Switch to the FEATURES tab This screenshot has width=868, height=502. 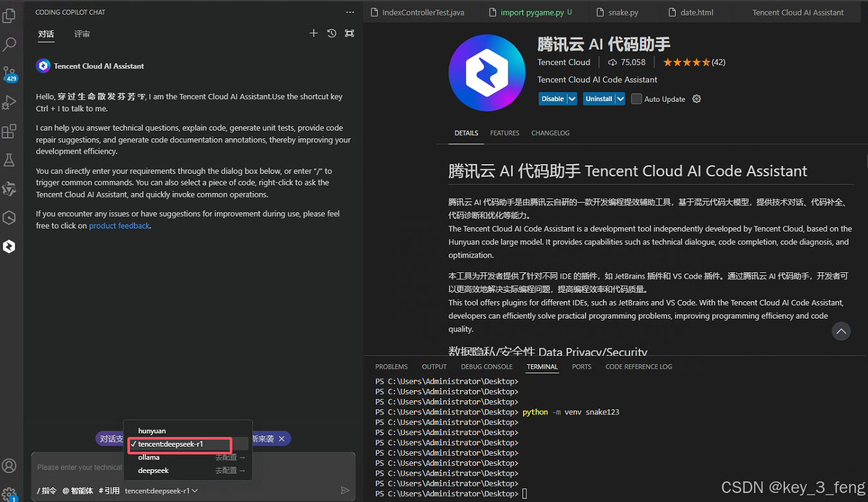point(504,133)
